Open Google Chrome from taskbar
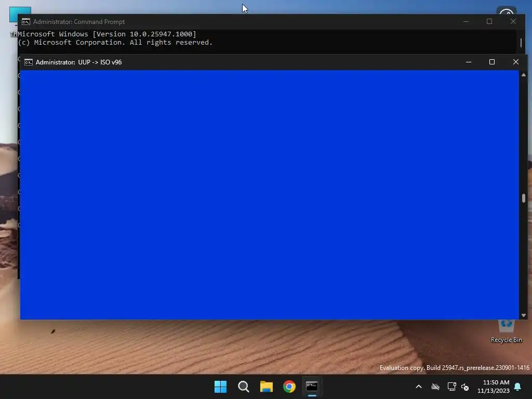This screenshot has height=399, width=532. pos(289,387)
